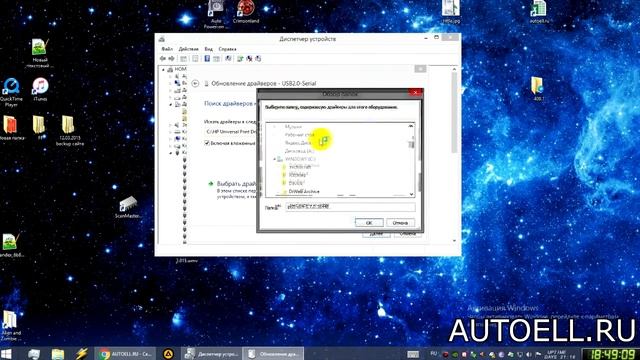This screenshot has width=640, height=360.
Task: Launch lightning bolt app in the taskbar
Action: tap(81, 353)
